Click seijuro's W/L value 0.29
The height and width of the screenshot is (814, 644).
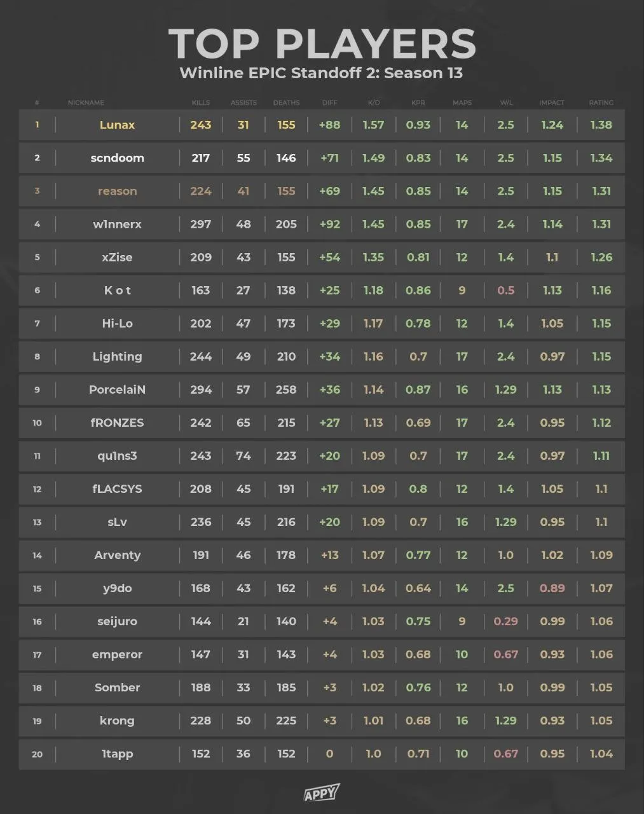tap(506, 621)
